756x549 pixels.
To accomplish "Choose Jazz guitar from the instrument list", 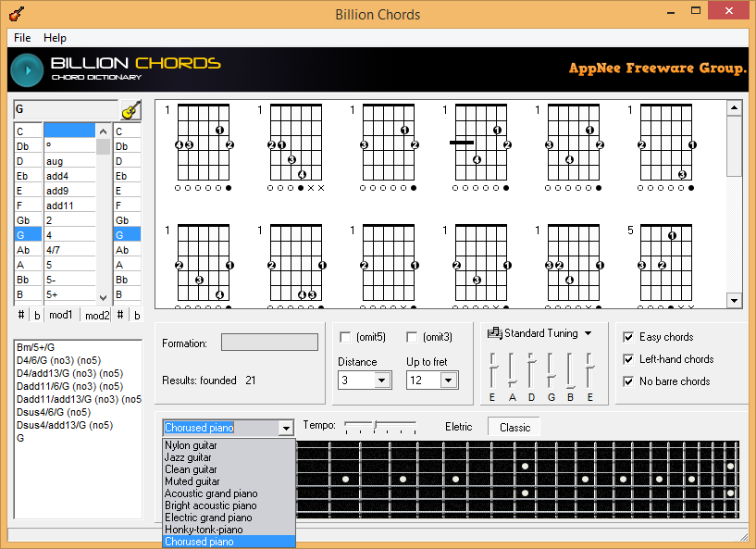I will [x=229, y=457].
